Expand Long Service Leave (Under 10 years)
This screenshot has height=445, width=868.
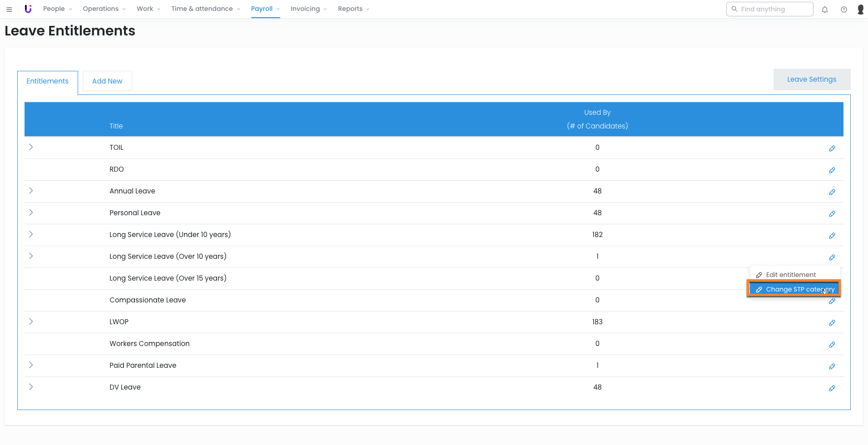(31, 234)
